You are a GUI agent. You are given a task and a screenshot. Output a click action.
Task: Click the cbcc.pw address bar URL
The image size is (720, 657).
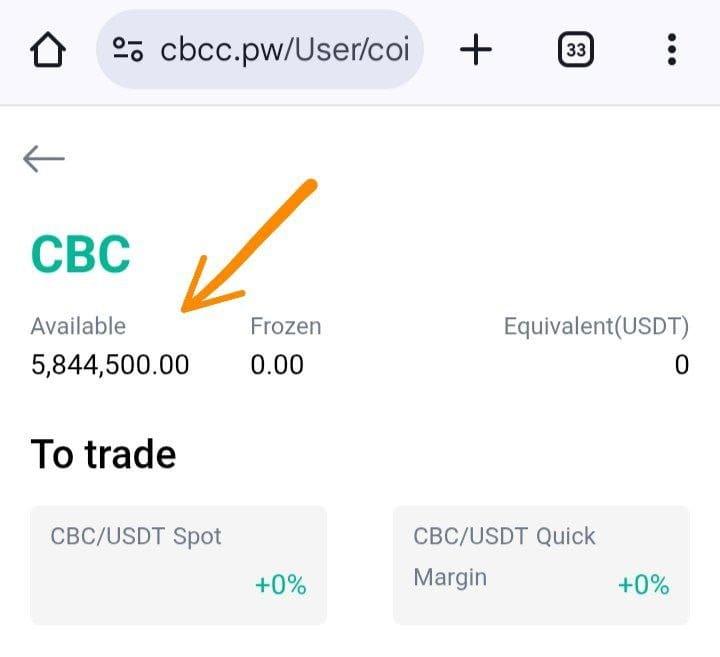pyautogui.click(x=284, y=50)
